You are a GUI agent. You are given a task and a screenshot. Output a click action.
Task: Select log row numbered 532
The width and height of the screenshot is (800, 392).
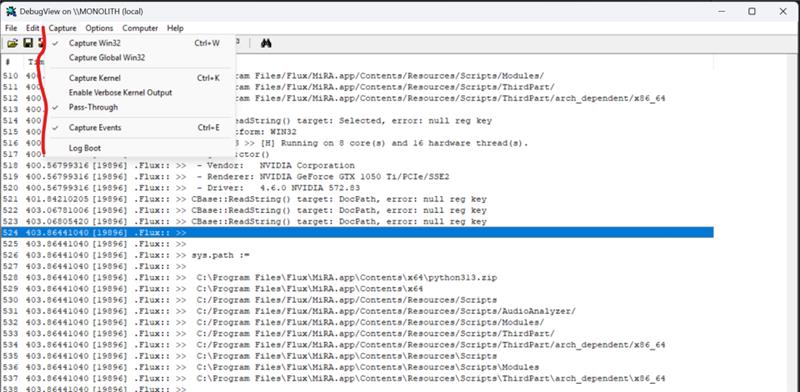click(357, 323)
